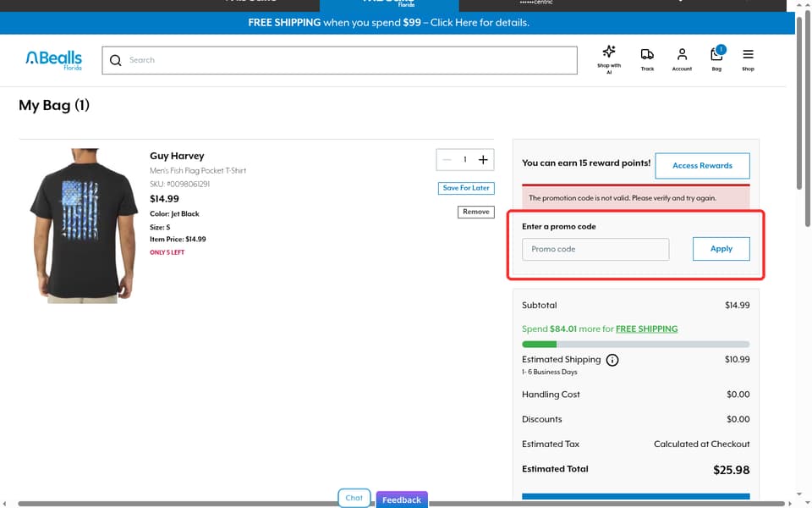Open the Feedback button

402,500
